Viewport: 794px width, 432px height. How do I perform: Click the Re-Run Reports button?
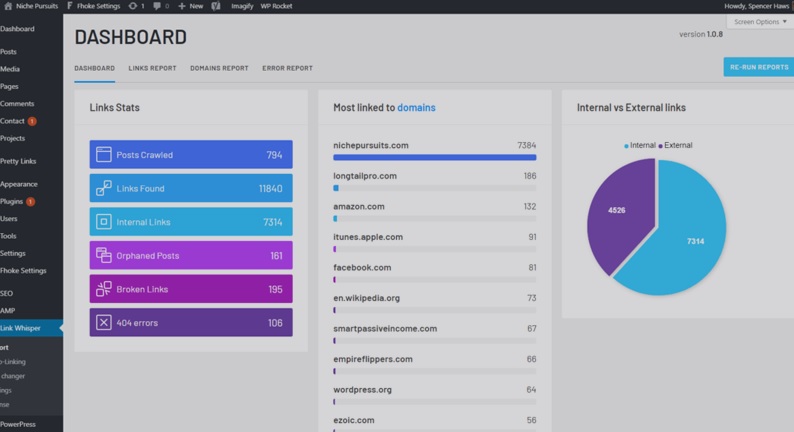[758, 67]
